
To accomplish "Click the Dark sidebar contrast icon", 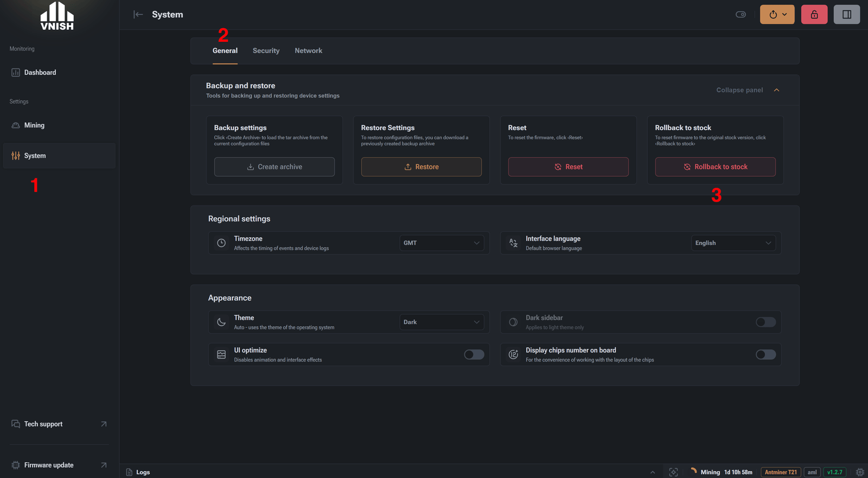I will click(513, 322).
